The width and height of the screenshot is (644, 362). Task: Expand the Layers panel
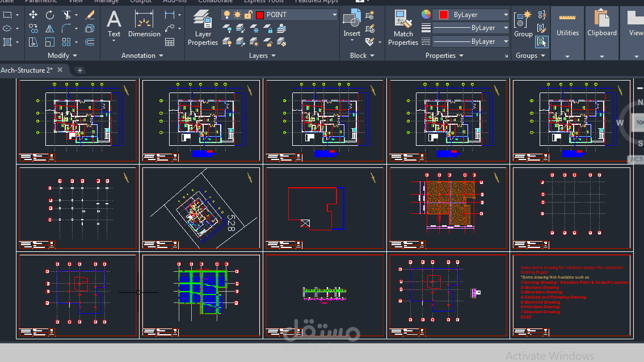click(x=262, y=56)
